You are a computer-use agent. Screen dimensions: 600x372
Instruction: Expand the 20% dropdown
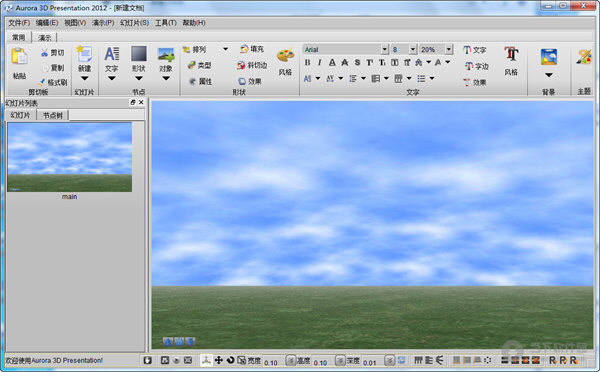[x=449, y=49]
